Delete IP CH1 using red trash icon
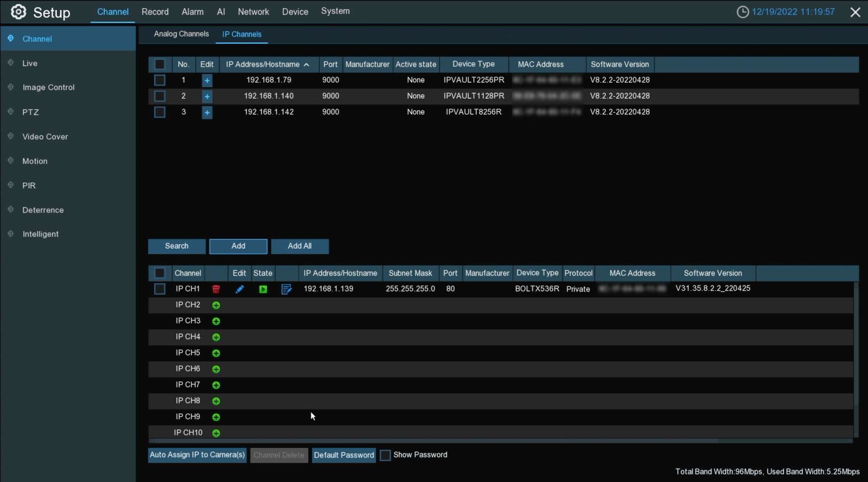The width and height of the screenshot is (868, 482). coord(216,289)
